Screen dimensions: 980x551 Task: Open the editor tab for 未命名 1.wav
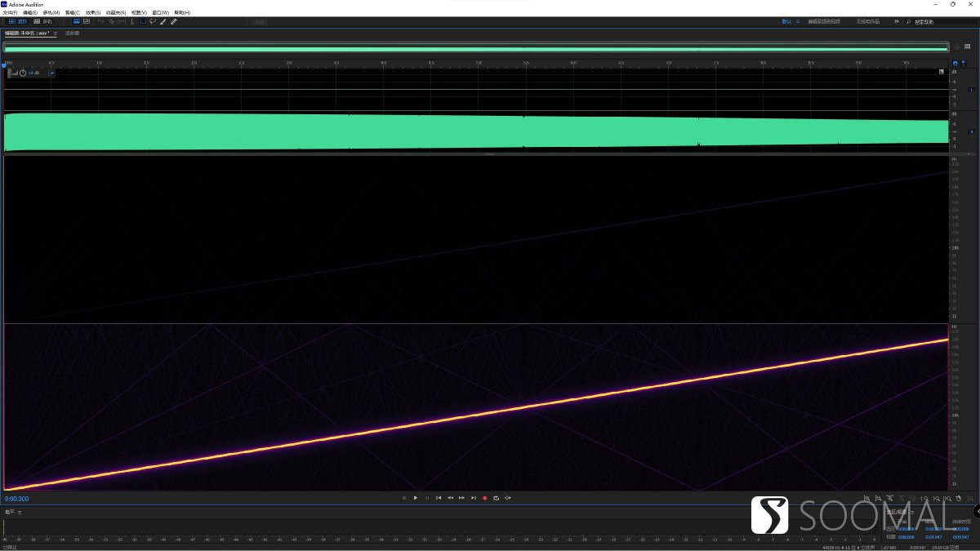(27, 33)
